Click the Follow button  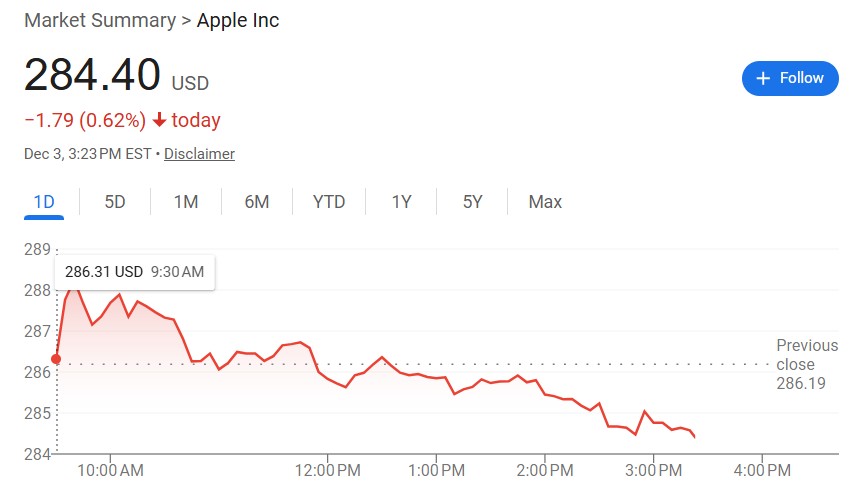click(x=790, y=78)
